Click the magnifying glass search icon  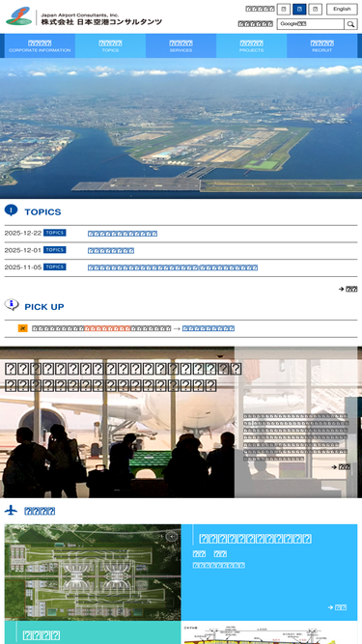coord(350,24)
